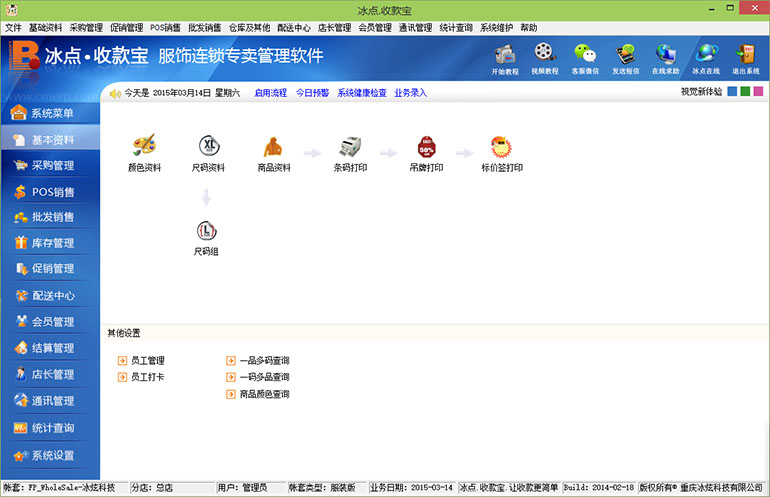Open the 统计查询 menu bar item
This screenshot has height=497, width=770.
tap(456, 28)
